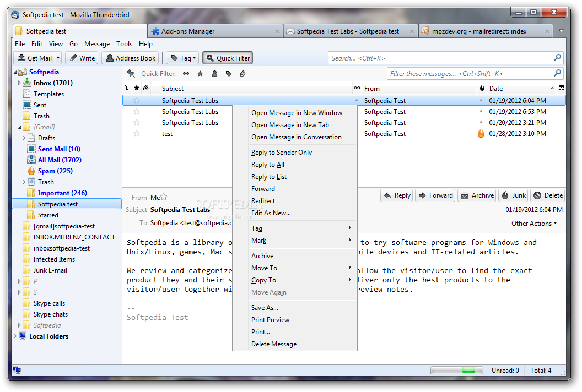Click the Delete button in message header
The image size is (582, 392).
(548, 195)
